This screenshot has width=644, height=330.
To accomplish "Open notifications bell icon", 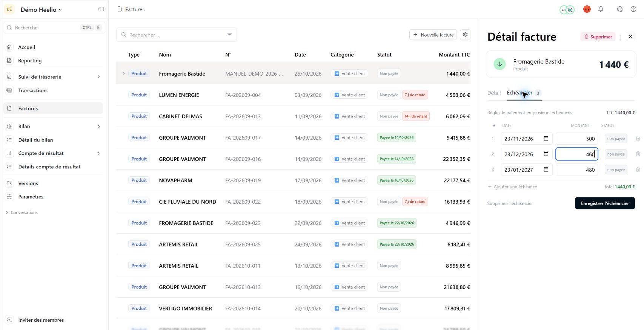I will click(x=601, y=9).
